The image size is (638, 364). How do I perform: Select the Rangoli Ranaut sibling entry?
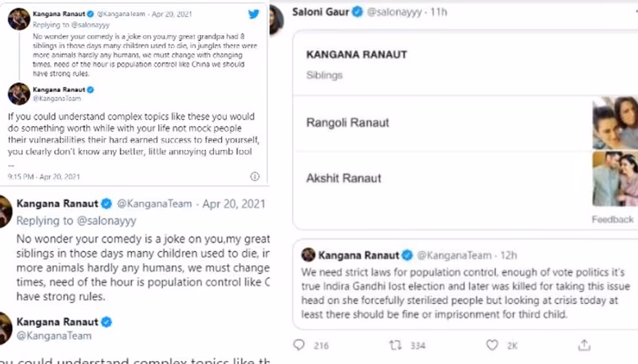(x=347, y=123)
